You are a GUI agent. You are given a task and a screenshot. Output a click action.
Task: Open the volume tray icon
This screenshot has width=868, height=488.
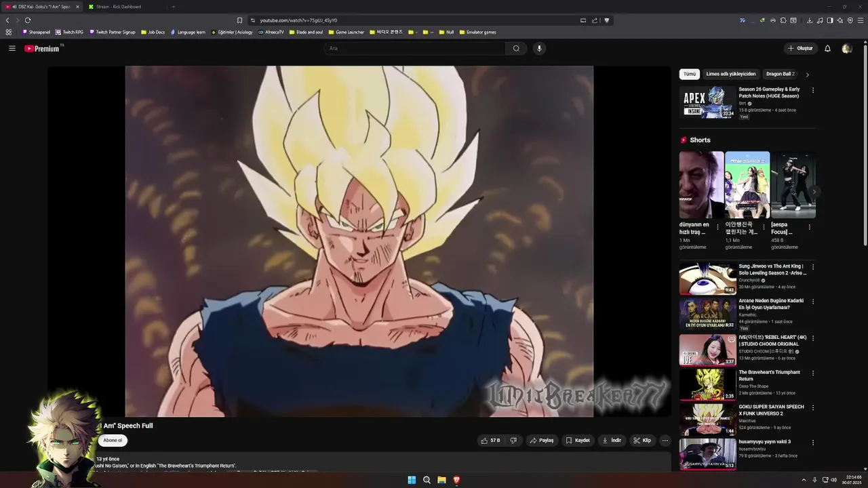point(834,480)
